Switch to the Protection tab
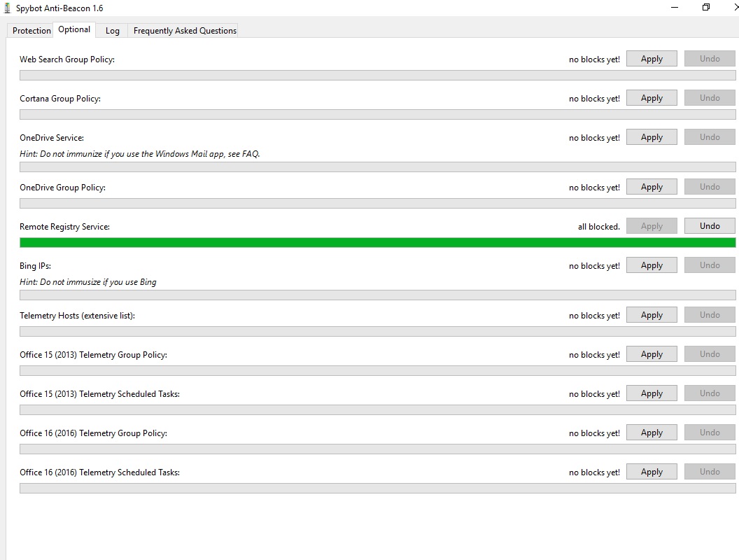 point(31,31)
